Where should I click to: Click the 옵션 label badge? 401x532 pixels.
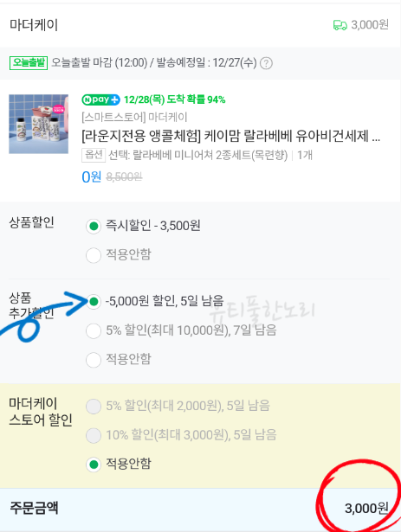94,155
